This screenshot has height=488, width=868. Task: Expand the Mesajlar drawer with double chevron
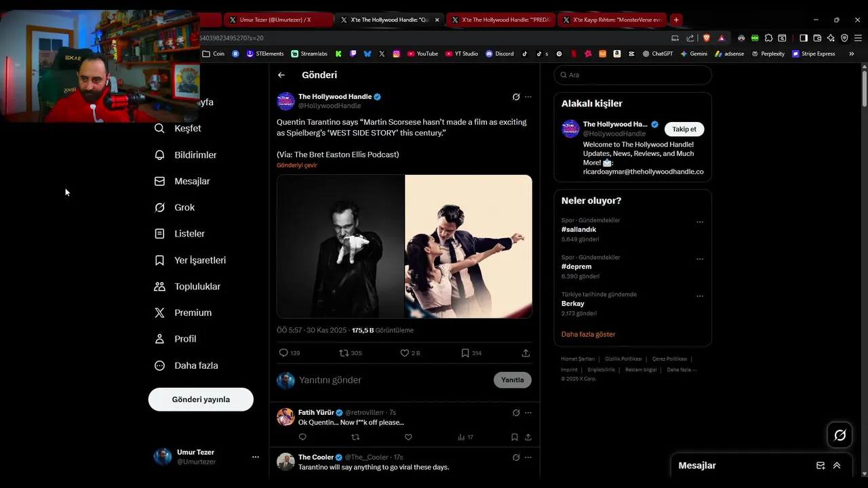[x=837, y=466]
